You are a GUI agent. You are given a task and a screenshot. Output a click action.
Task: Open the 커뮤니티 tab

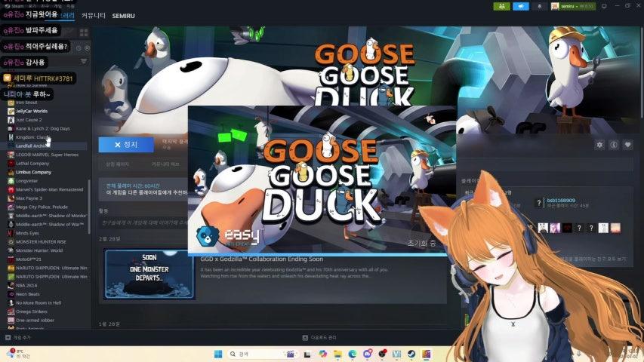(93, 16)
